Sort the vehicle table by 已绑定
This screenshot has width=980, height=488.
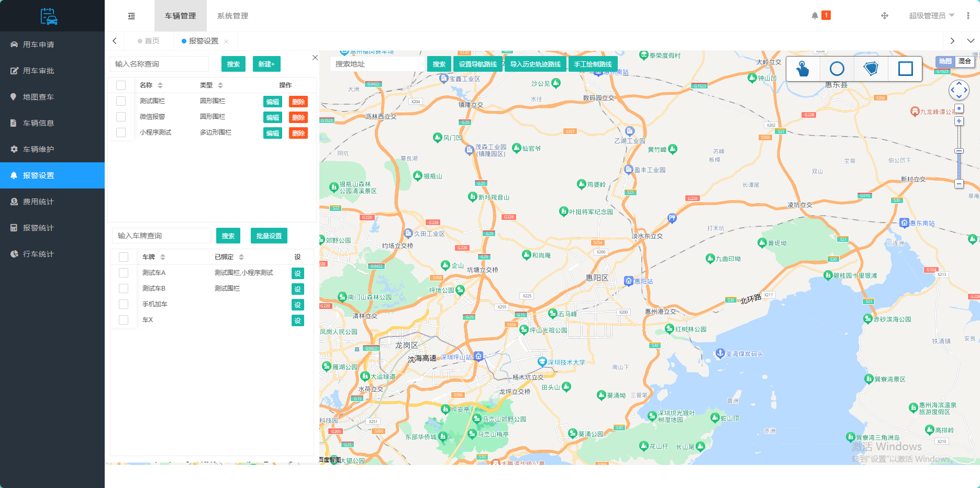241,257
